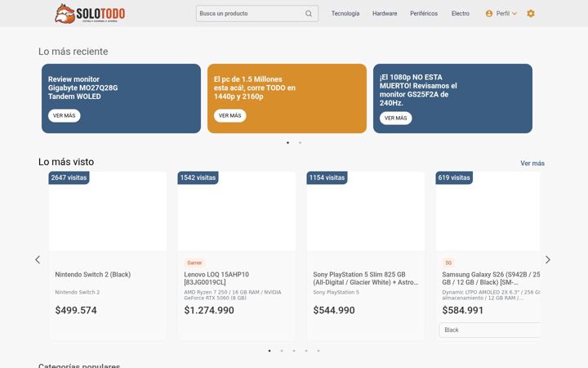
Task: Click 'AMD Ryzen 7 250 / 16 GB RAM' specs
Action: click(x=233, y=294)
